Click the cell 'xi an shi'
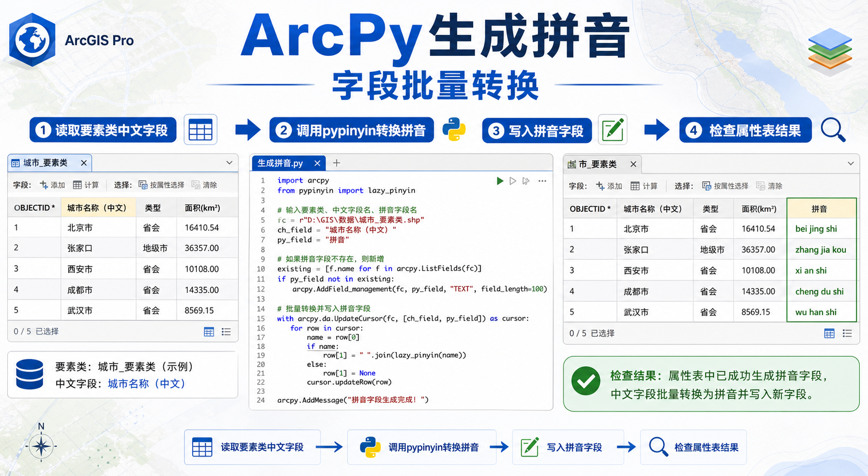The height and width of the screenshot is (476, 868). pos(821,271)
